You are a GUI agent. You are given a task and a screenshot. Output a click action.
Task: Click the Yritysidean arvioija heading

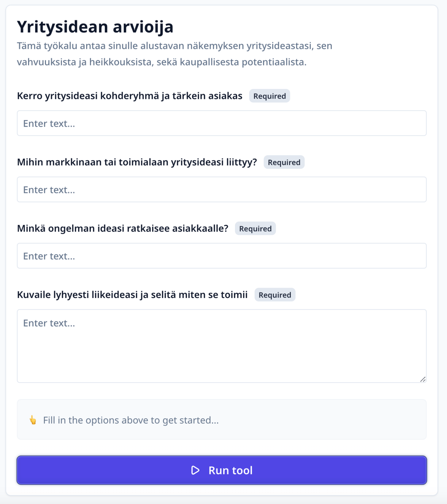pos(95,27)
